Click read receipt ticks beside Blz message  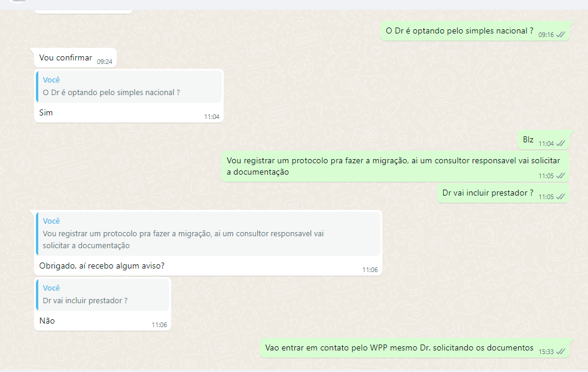[x=560, y=144]
